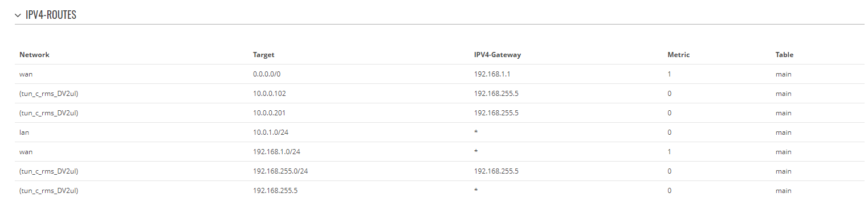868x209 pixels.
Task: Select the lan network cell
Action: pyautogui.click(x=24, y=132)
